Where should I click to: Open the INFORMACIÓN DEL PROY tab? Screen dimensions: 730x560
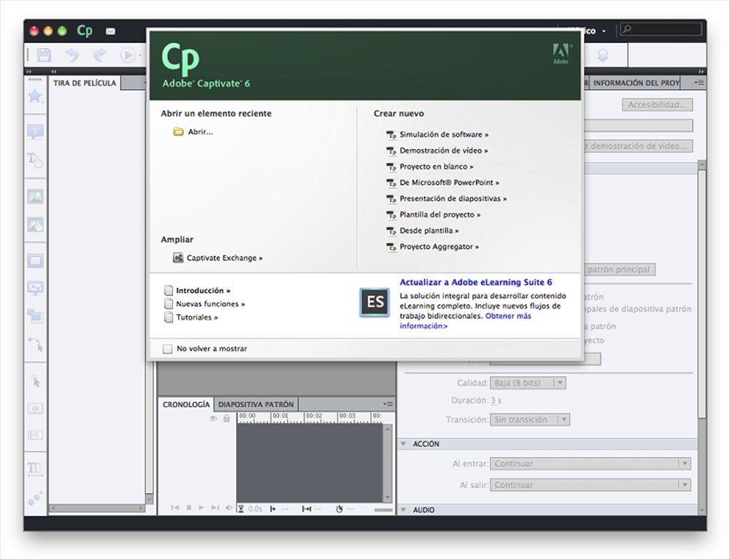pyautogui.click(x=636, y=83)
